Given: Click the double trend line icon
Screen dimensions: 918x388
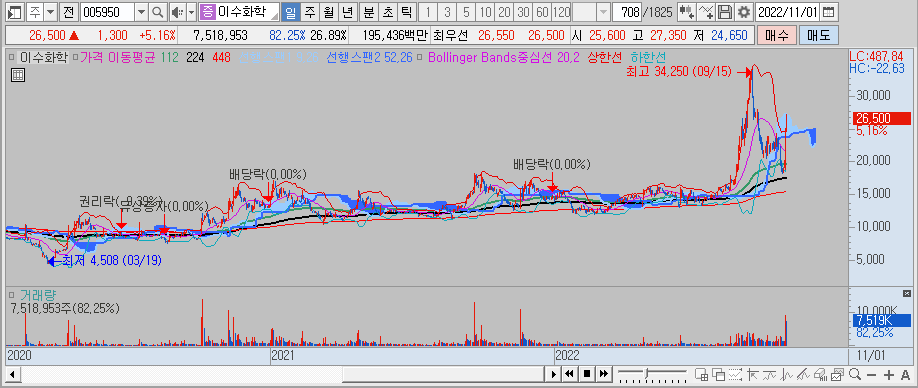Looking at the screenshot, I should [770, 375].
